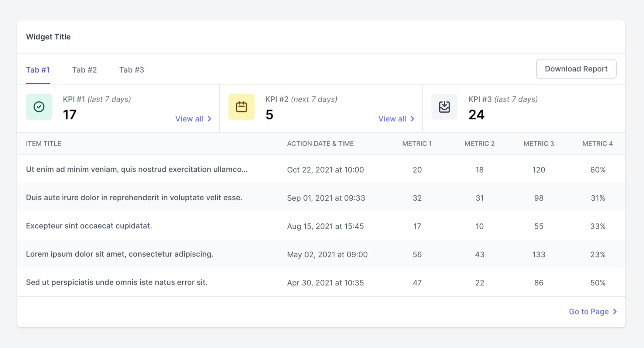Click the Item Title column header
The height and width of the screenshot is (348, 644).
pyautogui.click(x=43, y=143)
